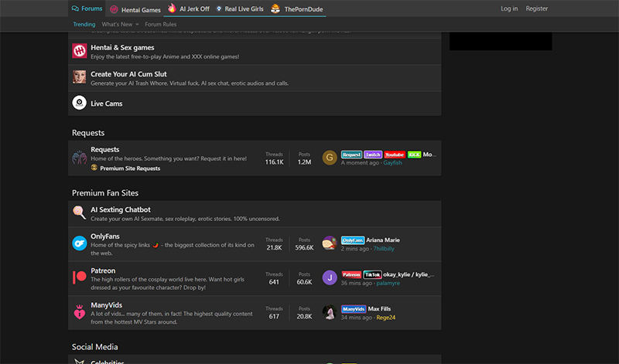619x364 pixels.
Task: Click the Requests forum hands icon
Action: click(80, 158)
